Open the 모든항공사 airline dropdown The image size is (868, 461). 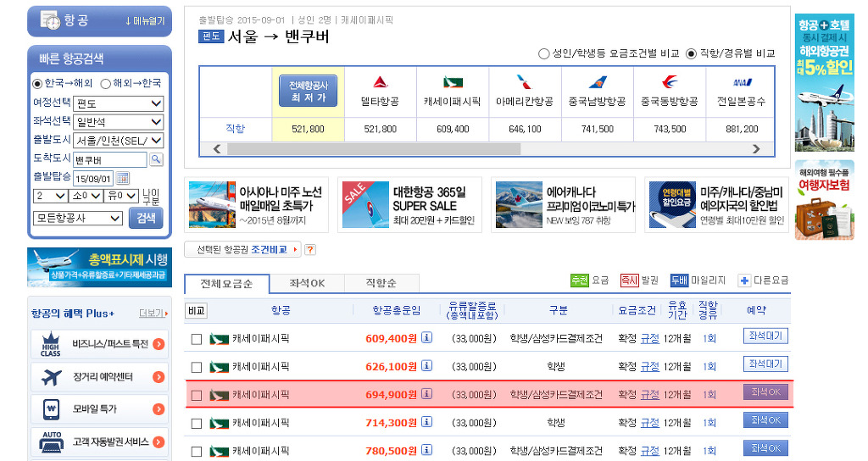[x=77, y=218]
